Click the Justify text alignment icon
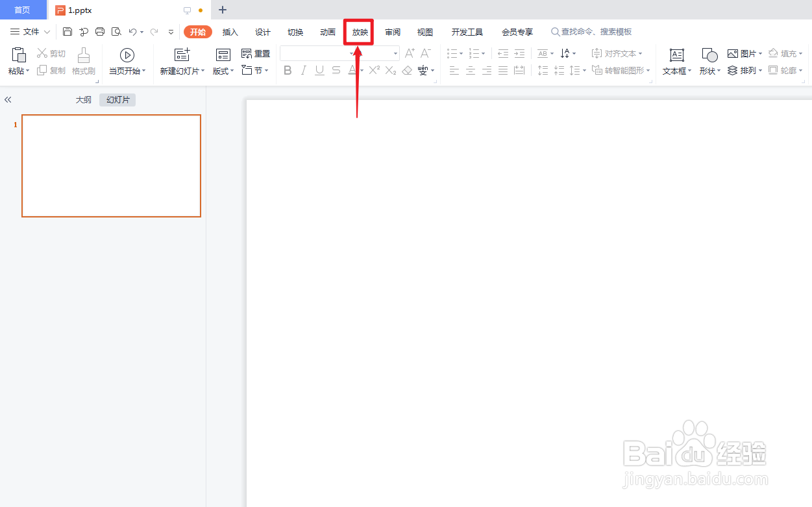Screen dimensions: 812x507 coord(503,70)
